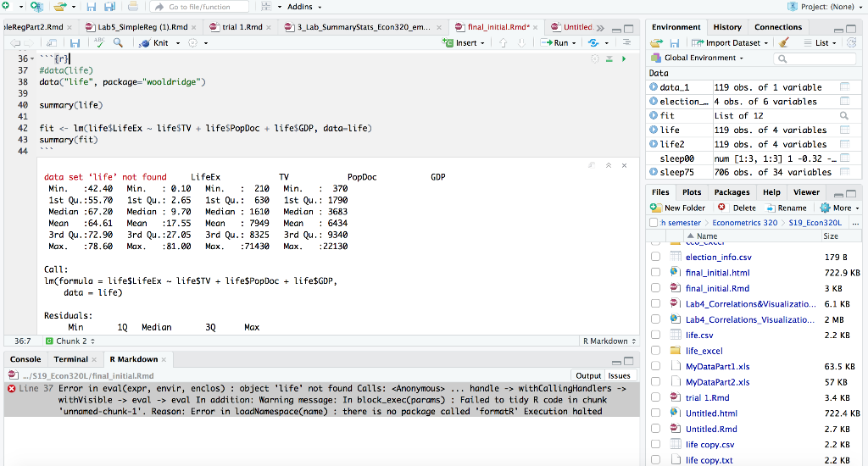Go to next chunk down arrow

[521, 42]
